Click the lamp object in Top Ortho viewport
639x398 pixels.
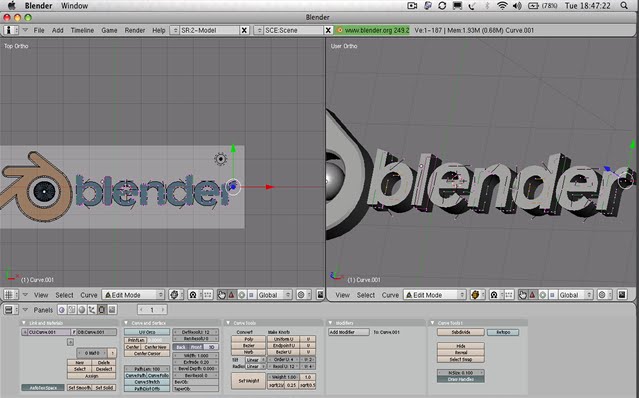(220, 159)
